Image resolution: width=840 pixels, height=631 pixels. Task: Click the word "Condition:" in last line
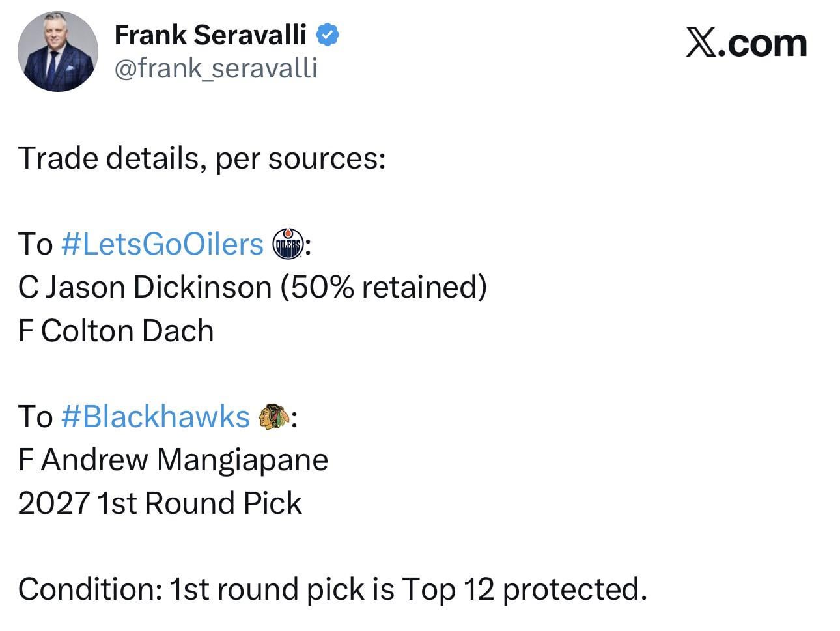[90, 589]
